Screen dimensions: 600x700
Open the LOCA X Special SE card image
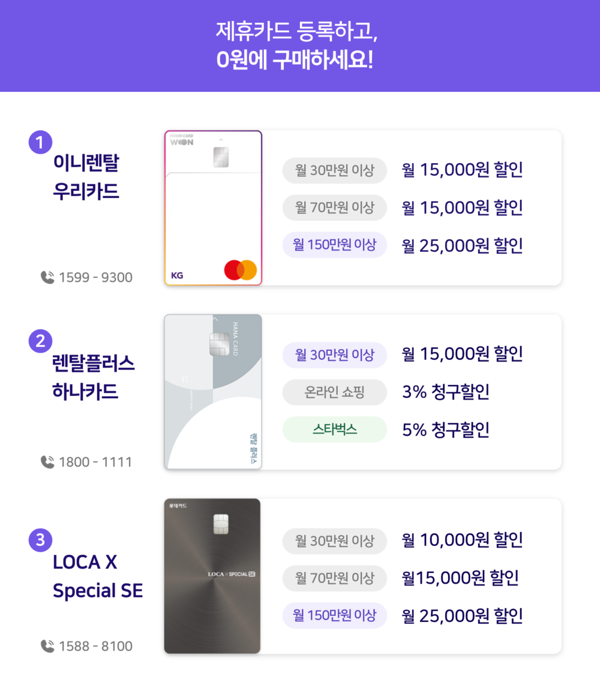tap(212, 576)
